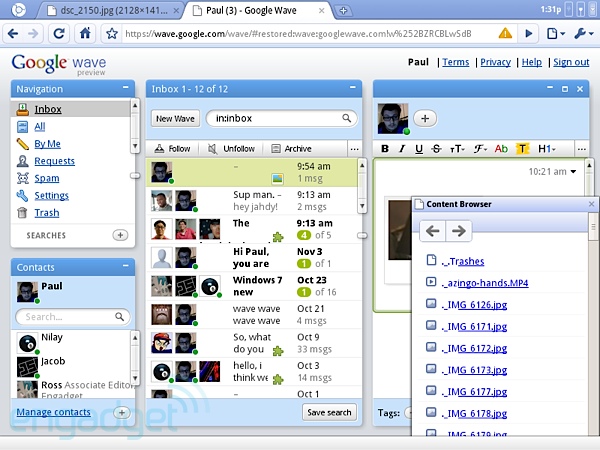Pick text color with Ab button
Viewport: 600px width, 450px height.
point(501,148)
